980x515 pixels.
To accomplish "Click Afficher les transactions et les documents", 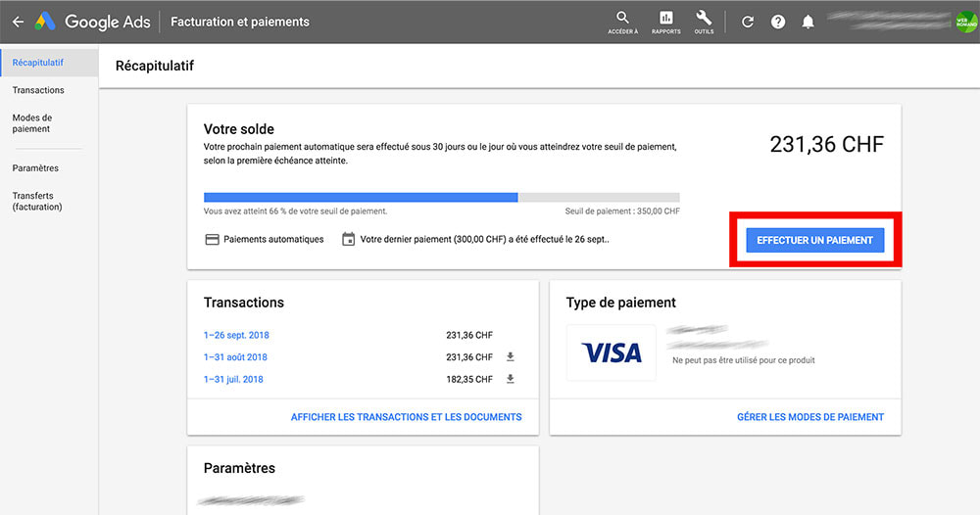I will coord(406,417).
